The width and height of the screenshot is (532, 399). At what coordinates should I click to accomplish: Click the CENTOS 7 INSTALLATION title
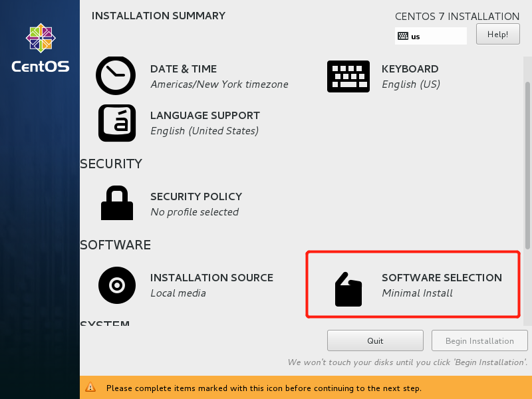(x=457, y=16)
